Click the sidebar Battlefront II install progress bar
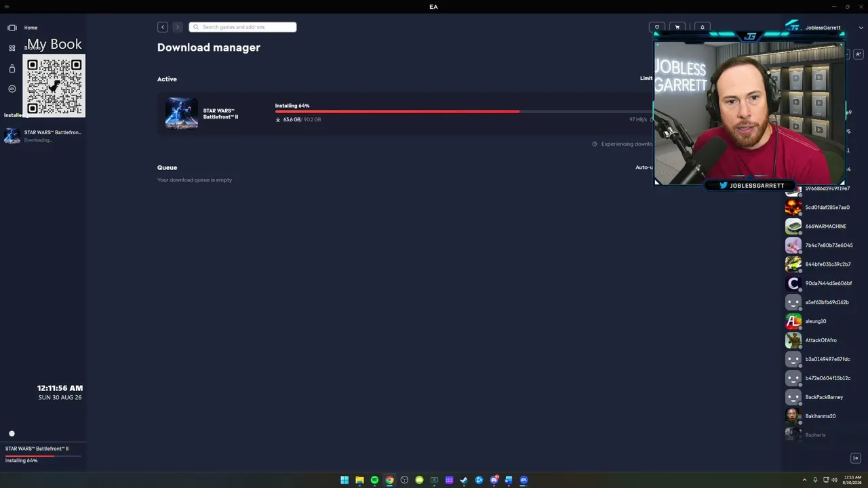The image size is (868, 488). point(43,455)
